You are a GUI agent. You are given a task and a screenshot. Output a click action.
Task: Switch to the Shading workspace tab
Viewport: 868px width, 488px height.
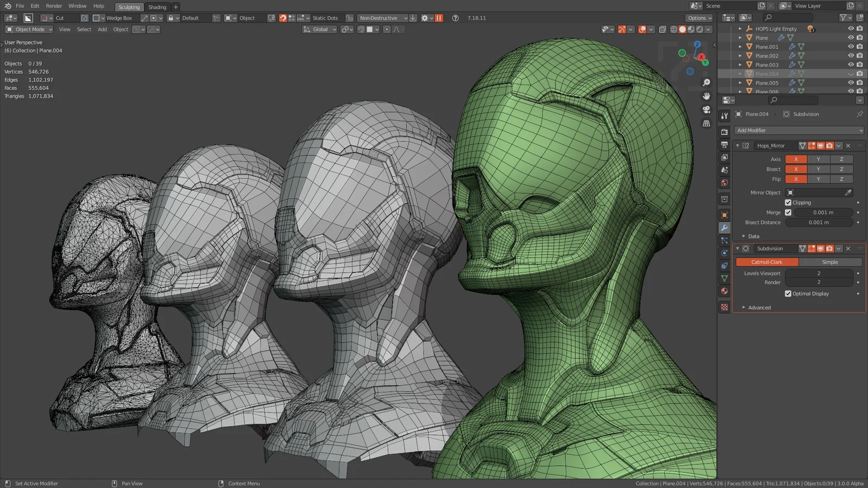157,7
